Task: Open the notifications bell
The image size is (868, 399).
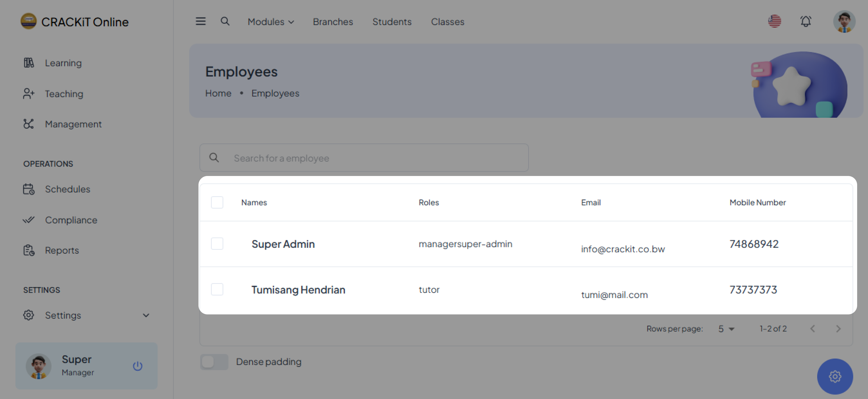Action: click(806, 21)
